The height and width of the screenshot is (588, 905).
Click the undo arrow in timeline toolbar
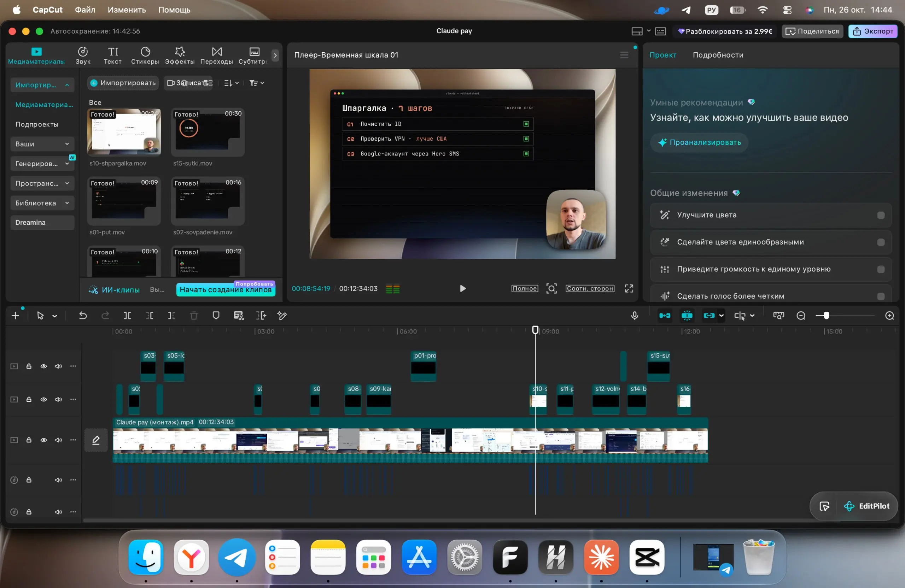(x=83, y=316)
